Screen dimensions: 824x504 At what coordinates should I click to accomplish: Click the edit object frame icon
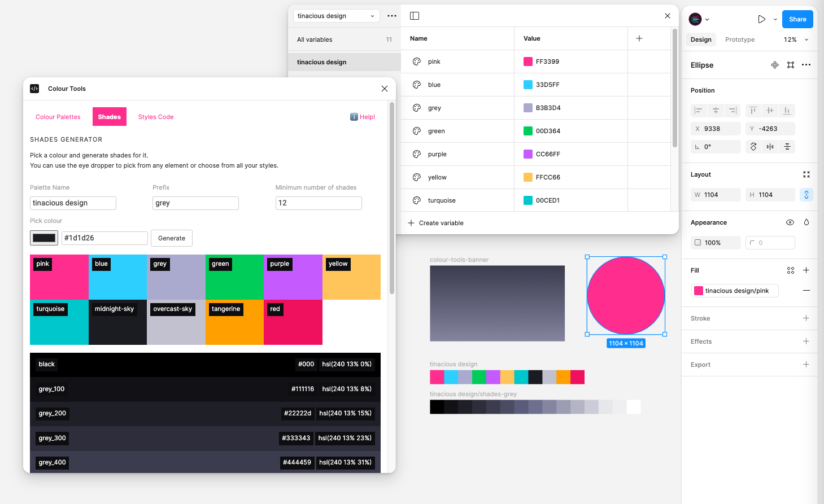point(791,65)
